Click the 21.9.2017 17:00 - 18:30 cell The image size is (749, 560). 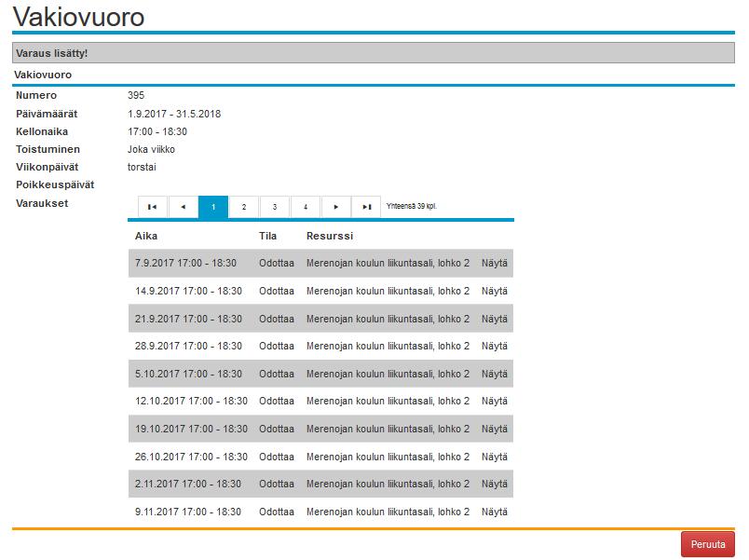pos(189,319)
